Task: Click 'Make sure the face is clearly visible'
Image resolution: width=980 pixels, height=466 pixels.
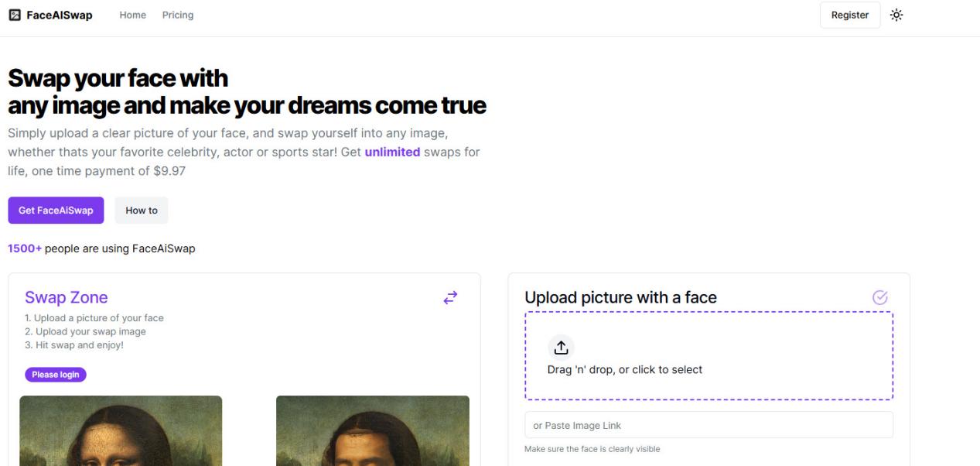Action: [592, 449]
